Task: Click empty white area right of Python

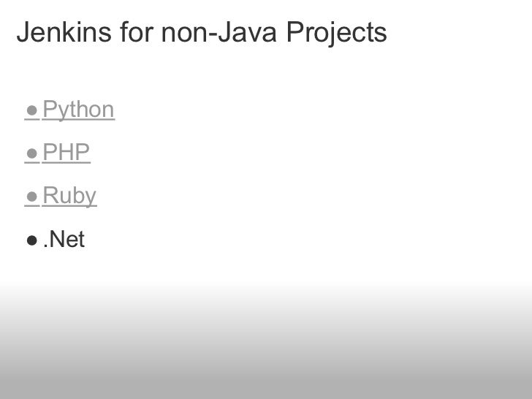Action: click(x=292, y=110)
